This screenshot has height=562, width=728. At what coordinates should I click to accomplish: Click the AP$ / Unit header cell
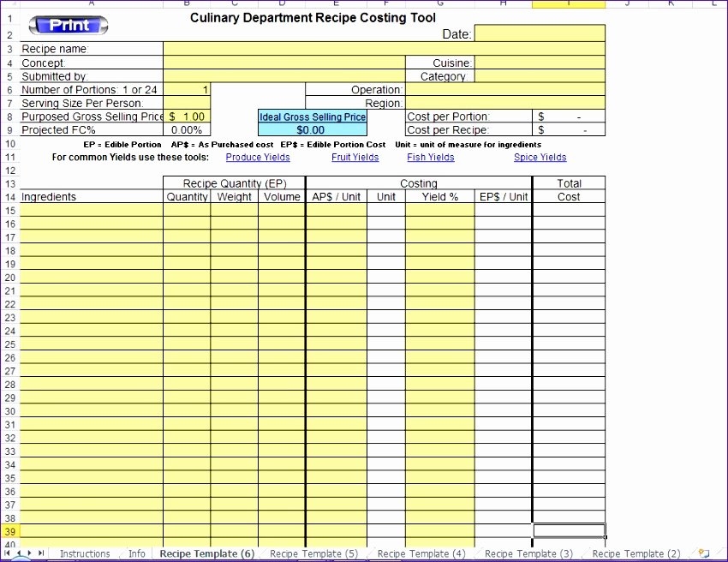(336, 197)
